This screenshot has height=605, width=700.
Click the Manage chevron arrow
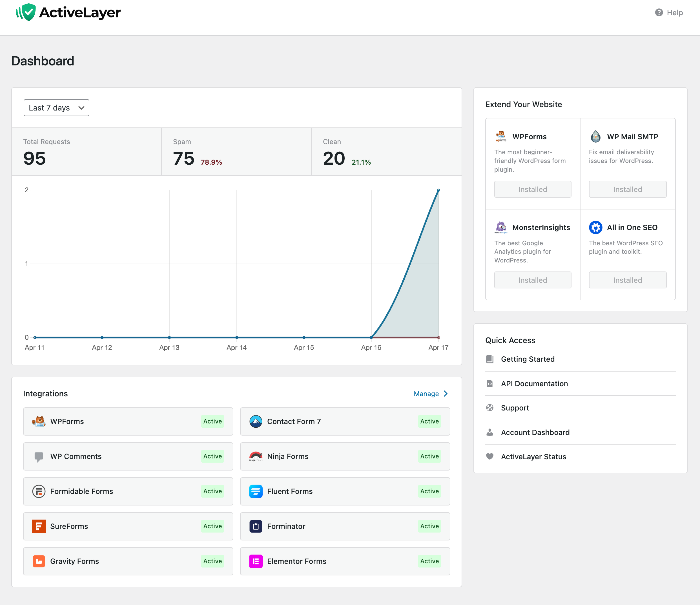446,394
